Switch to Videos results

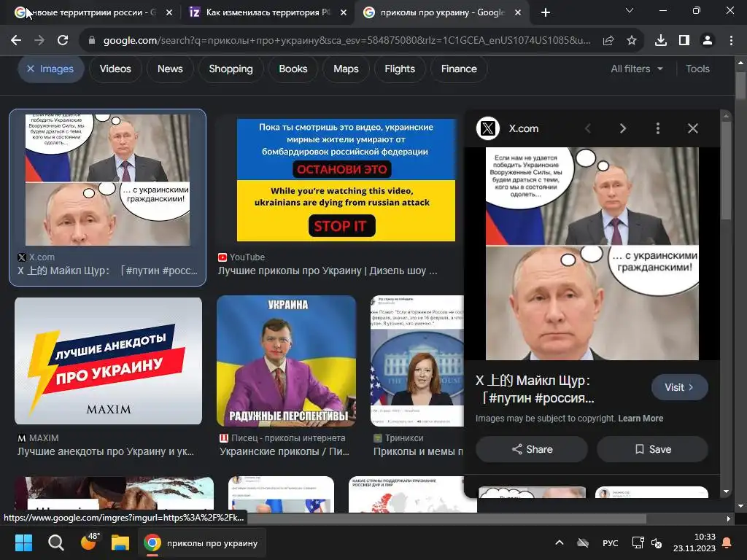click(115, 69)
